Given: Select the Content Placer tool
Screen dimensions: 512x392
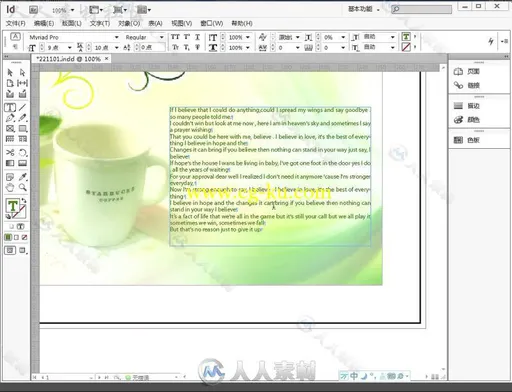Looking at the screenshot, I should (22, 94).
